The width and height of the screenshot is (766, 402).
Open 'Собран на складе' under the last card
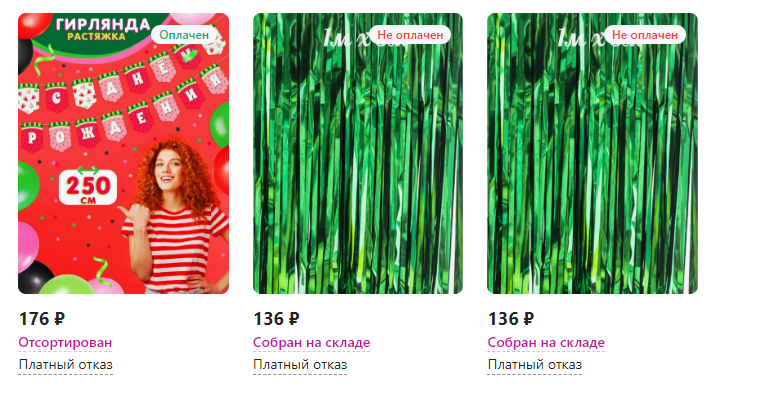click(x=546, y=342)
